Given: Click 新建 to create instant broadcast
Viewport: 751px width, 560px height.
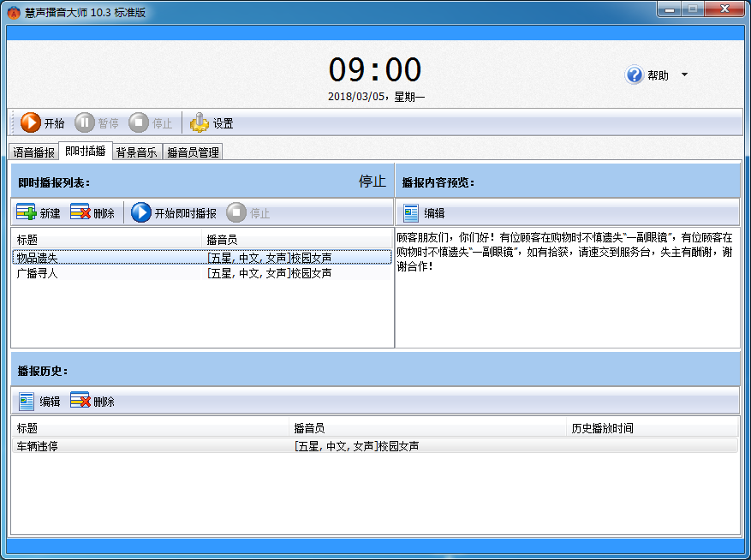Looking at the screenshot, I should click(x=39, y=212).
